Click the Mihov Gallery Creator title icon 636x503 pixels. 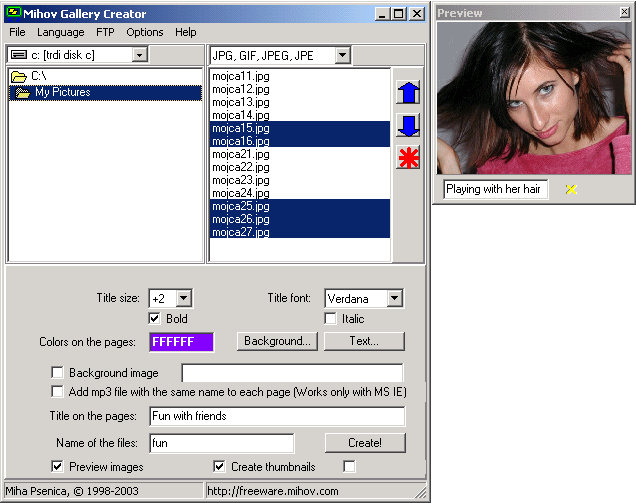point(12,14)
